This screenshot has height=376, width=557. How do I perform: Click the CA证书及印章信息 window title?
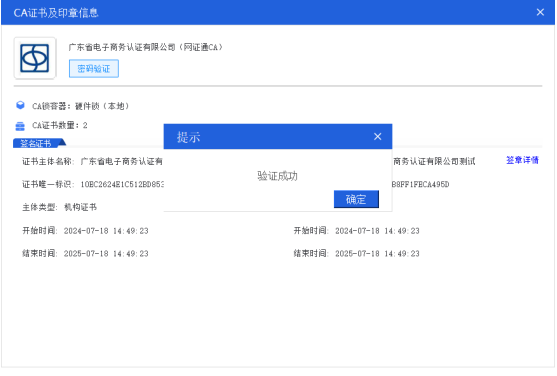[x=56, y=13]
